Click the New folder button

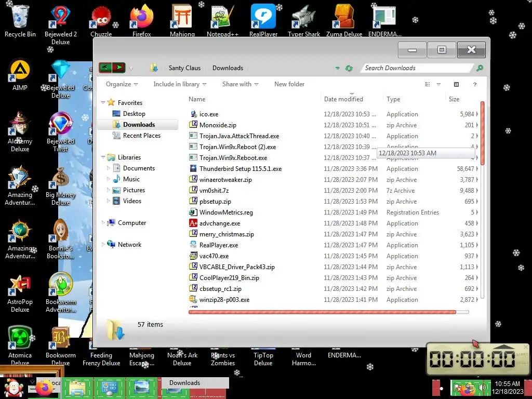(289, 84)
